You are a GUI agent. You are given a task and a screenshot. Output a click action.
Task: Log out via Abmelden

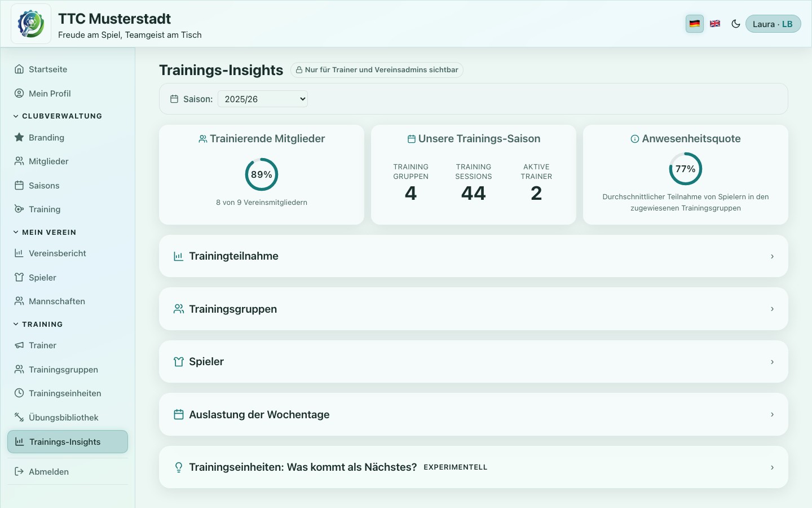tap(68, 471)
